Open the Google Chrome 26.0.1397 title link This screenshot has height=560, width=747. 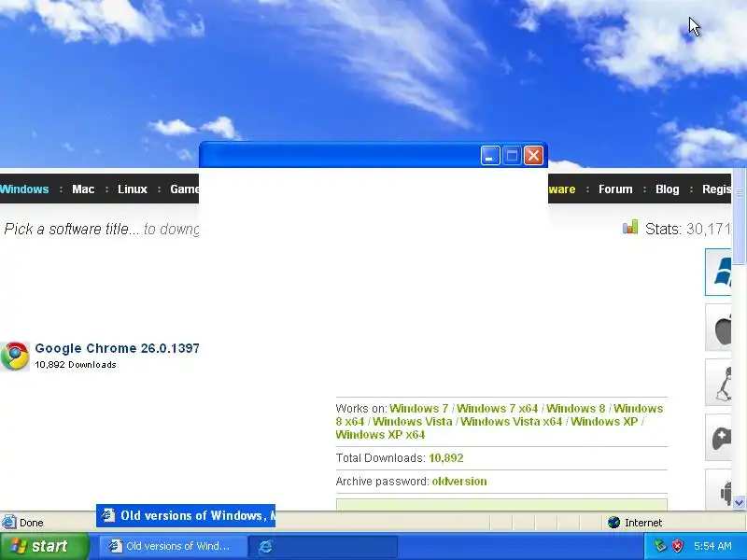[118, 348]
